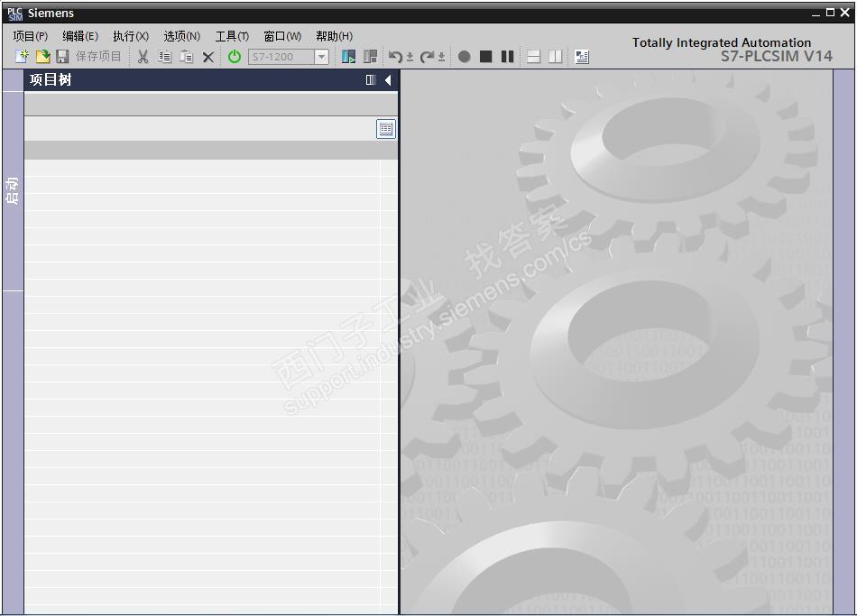The width and height of the screenshot is (857, 616).
Task: Delete with the X toolbar icon
Action: click(x=208, y=57)
